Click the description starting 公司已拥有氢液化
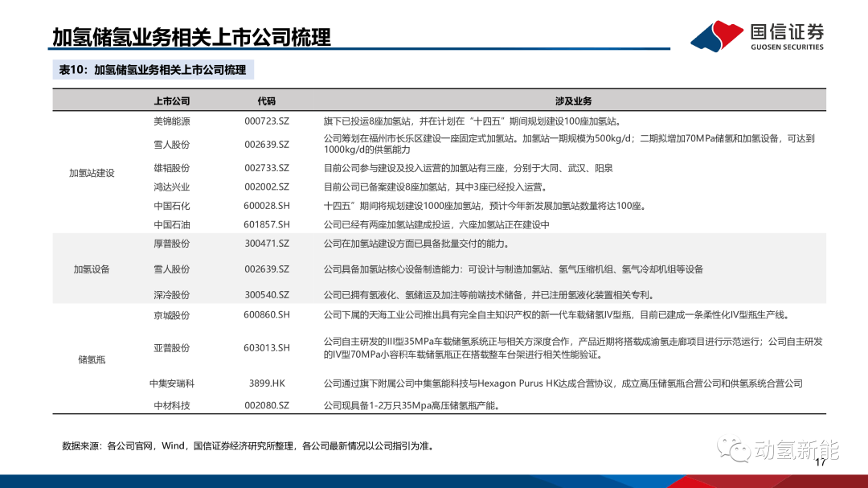This screenshot has height=488, width=868. point(491,295)
